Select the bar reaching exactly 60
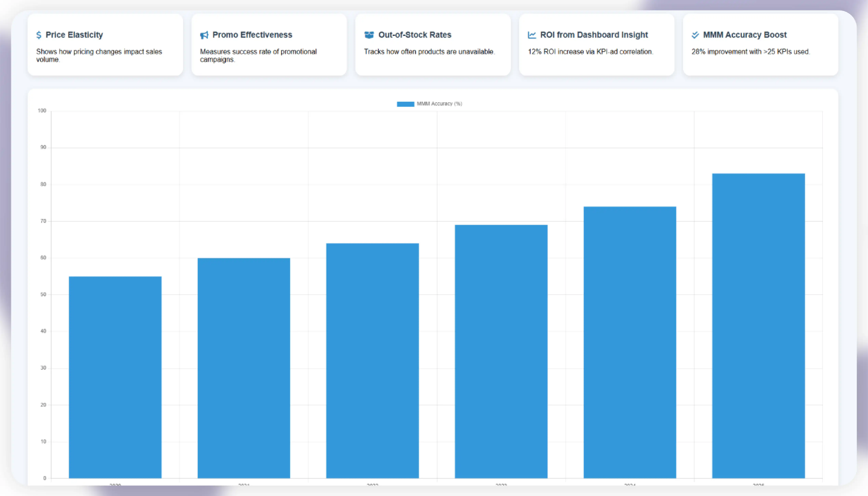This screenshot has height=496, width=868. pyautogui.click(x=244, y=368)
